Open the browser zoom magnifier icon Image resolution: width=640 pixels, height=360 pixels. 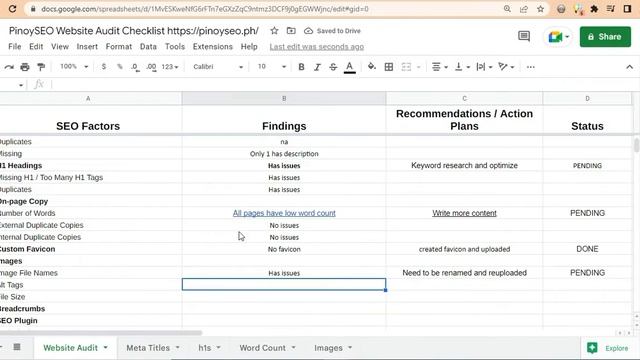click(507, 9)
